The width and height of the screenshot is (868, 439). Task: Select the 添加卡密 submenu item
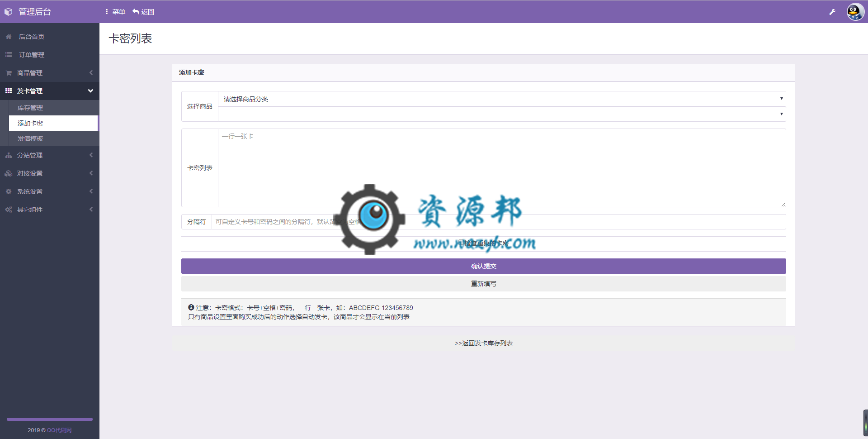tap(53, 123)
